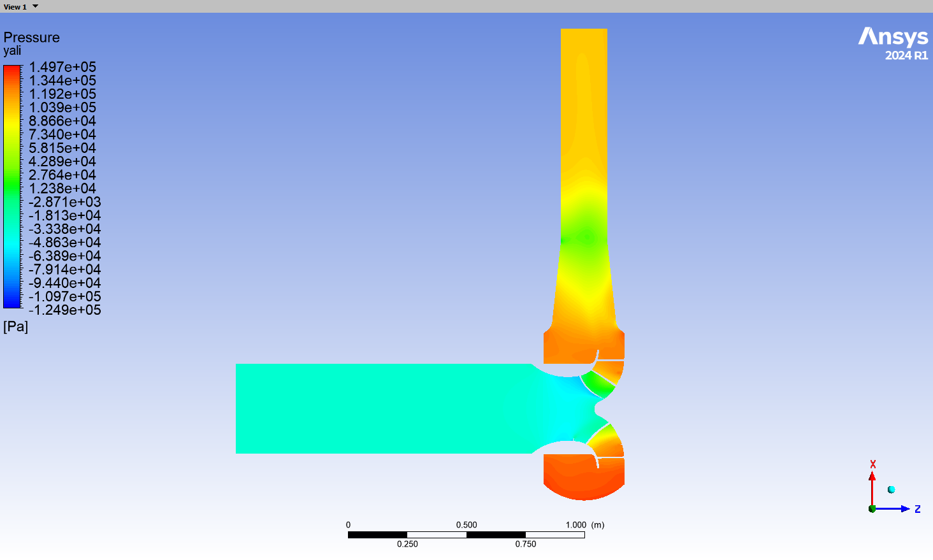Click the 2024 R1 version text
This screenshot has height=560, width=933.
(x=906, y=55)
